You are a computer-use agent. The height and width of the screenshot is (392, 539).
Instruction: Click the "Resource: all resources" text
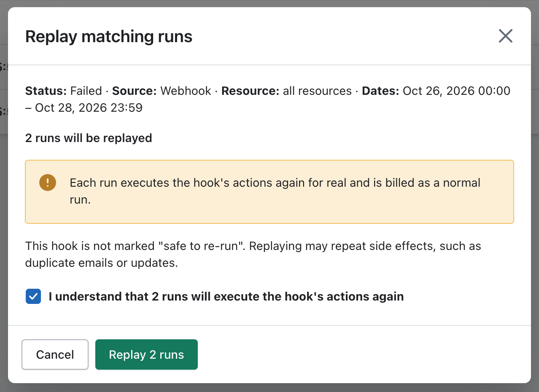tap(286, 91)
